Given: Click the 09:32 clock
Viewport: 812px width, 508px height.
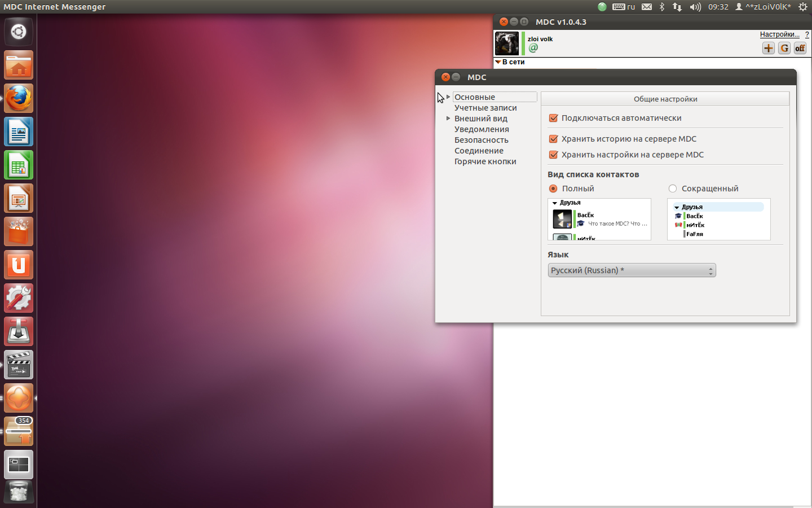Looking at the screenshot, I should pyautogui.click(x=718, y=7).
